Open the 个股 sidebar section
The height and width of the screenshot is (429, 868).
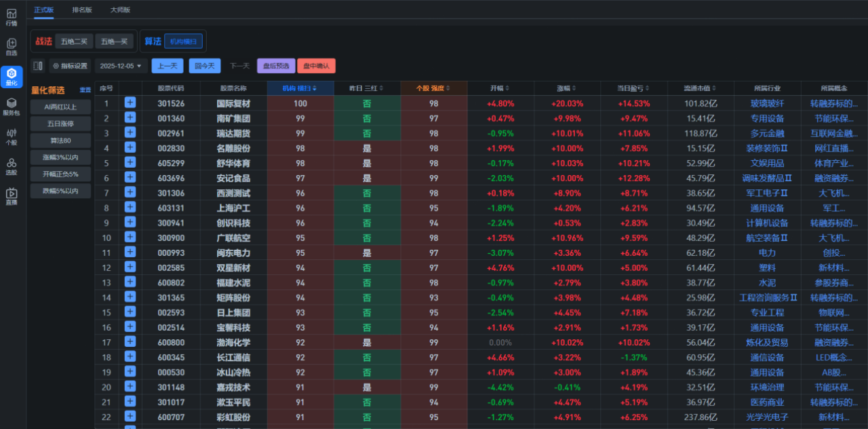[x=12, y=137]
